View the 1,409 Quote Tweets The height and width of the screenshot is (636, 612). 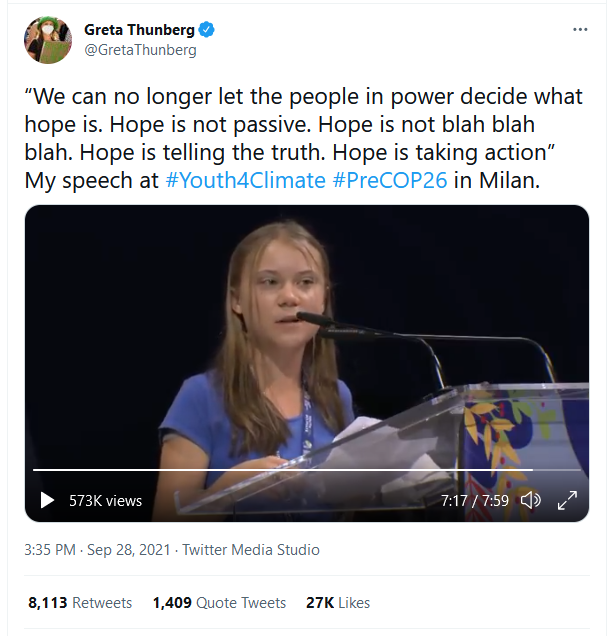click(x=219, y=603)
